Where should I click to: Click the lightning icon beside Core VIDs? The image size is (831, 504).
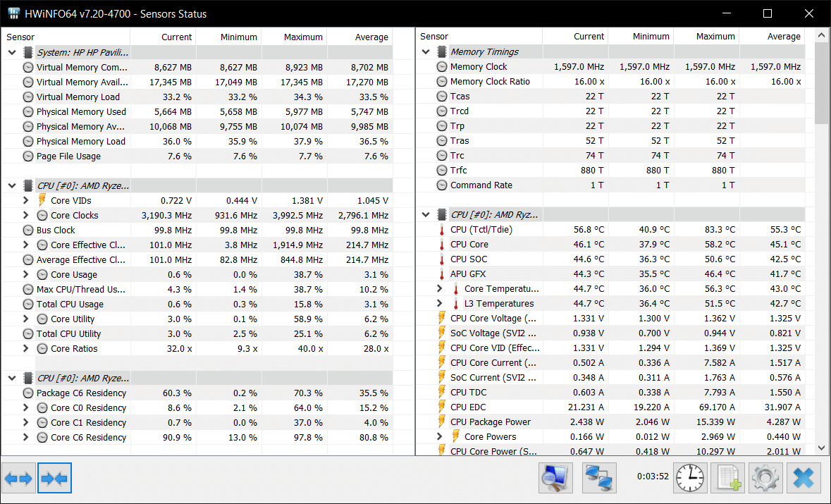[x=42, y=200]
